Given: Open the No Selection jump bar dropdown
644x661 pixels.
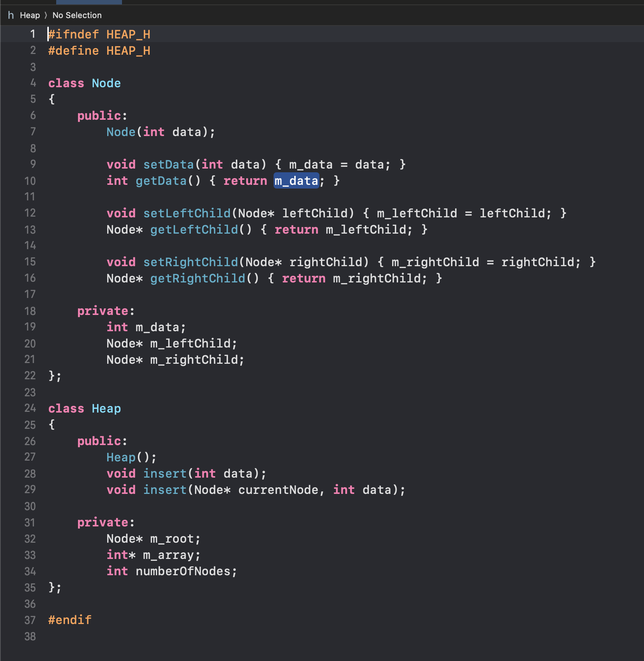Looking at the screenshot, I should (x=77, y=15).
